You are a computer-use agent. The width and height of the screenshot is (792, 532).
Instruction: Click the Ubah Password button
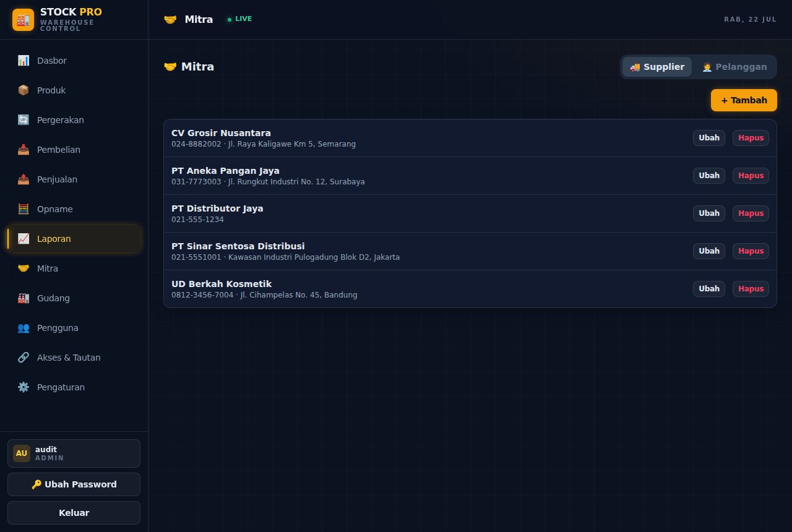point(74,484)
